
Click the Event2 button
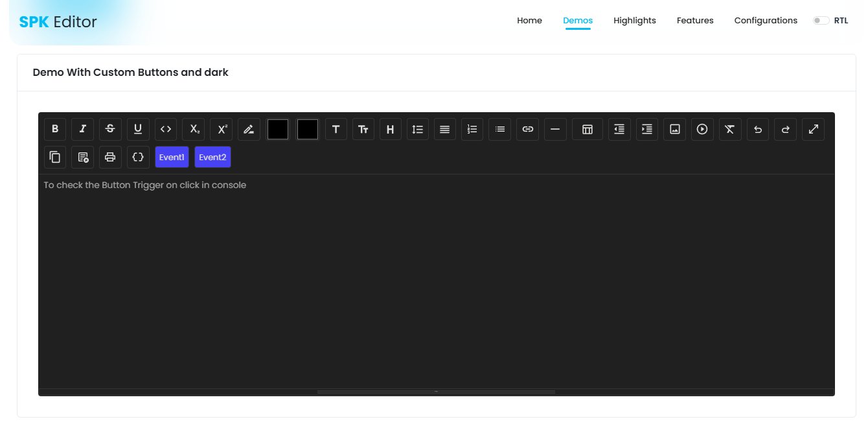[212, 156]
